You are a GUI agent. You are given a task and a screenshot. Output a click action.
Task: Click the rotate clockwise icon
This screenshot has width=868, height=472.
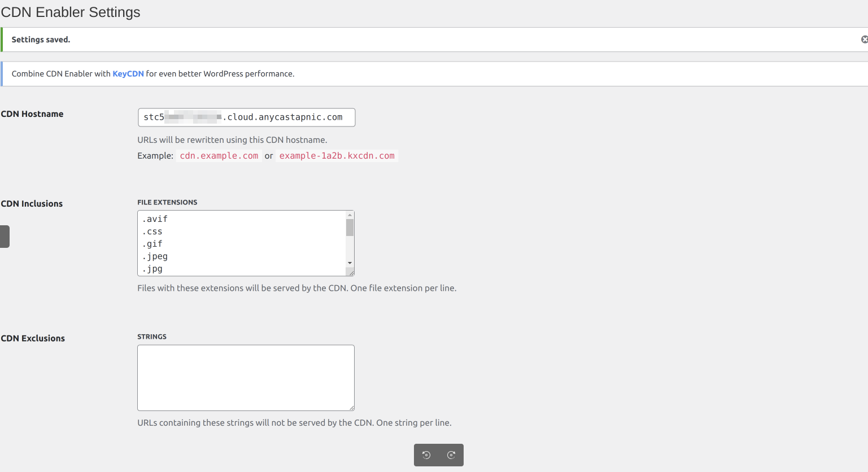click(451, 455)
